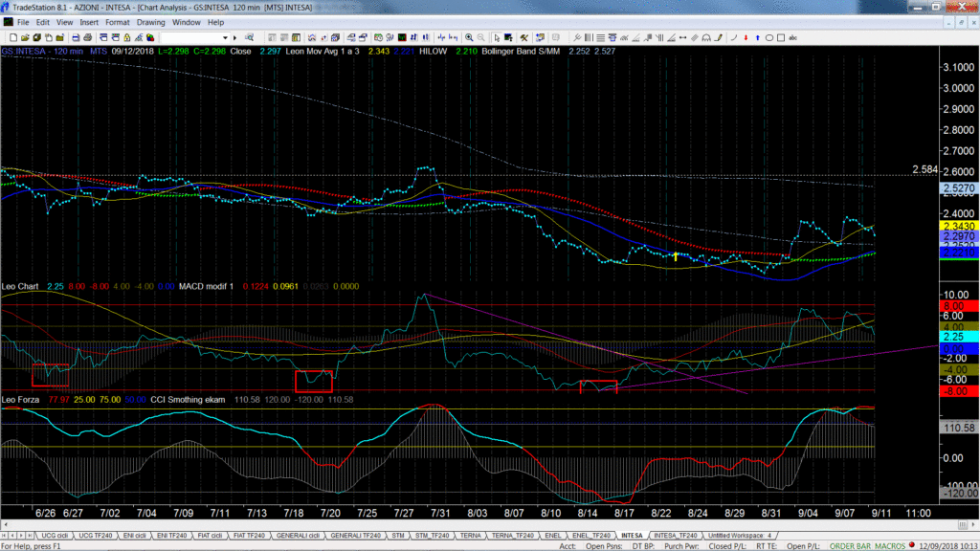Image resolution: width=980 pixels, height=551 pixels.
Task: Switch to the ENI cicli tab
Action: [134, 536]
